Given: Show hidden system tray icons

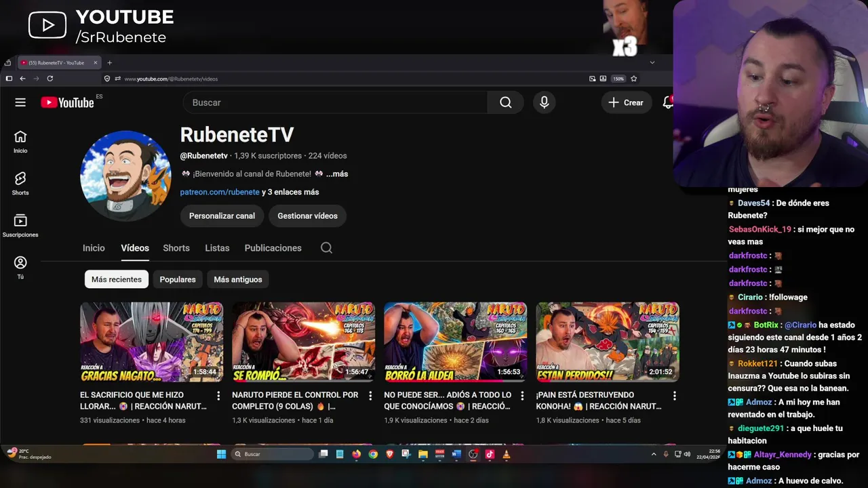Looking at the screenshot, I should 654,454.
